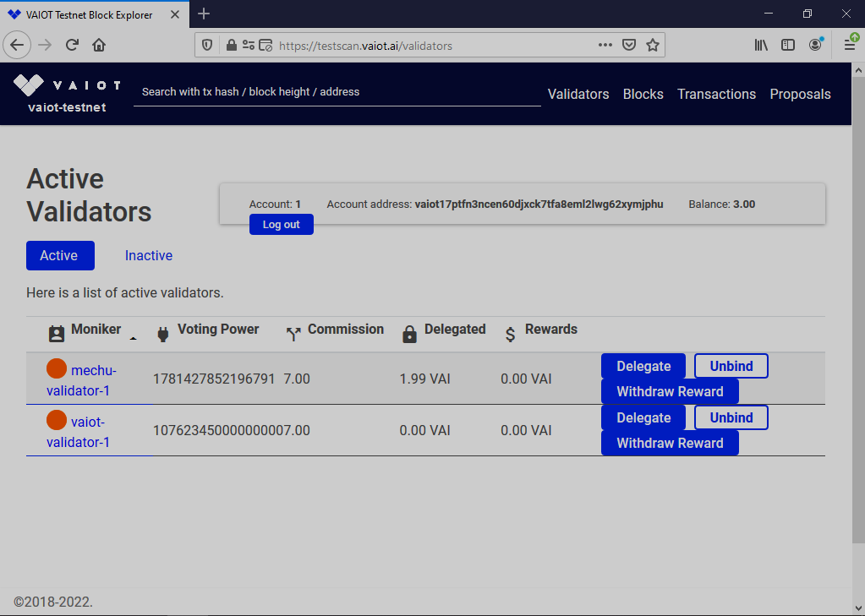Sort by Delegated column header
The image size is (865, 616).
(x=455, y=330)
